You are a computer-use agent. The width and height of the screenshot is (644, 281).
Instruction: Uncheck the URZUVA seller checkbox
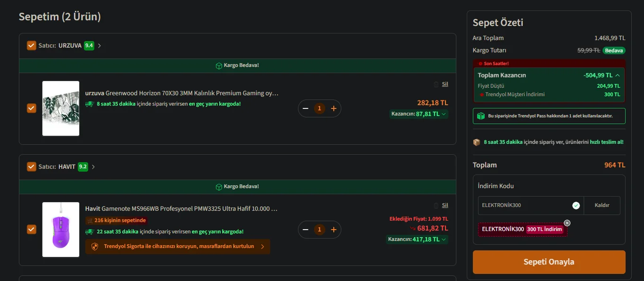coord(32,45)
